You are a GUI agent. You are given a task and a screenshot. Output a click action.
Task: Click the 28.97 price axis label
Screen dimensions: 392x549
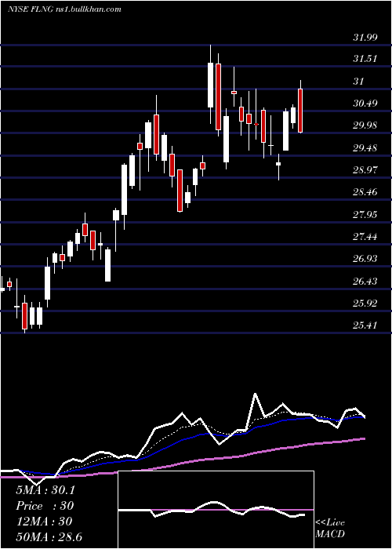click(x=365, y=170)
